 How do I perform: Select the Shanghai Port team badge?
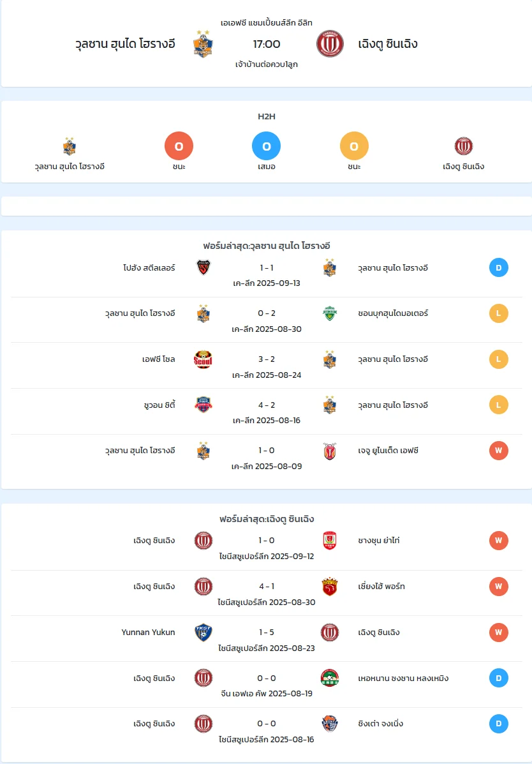click(330, 587)
